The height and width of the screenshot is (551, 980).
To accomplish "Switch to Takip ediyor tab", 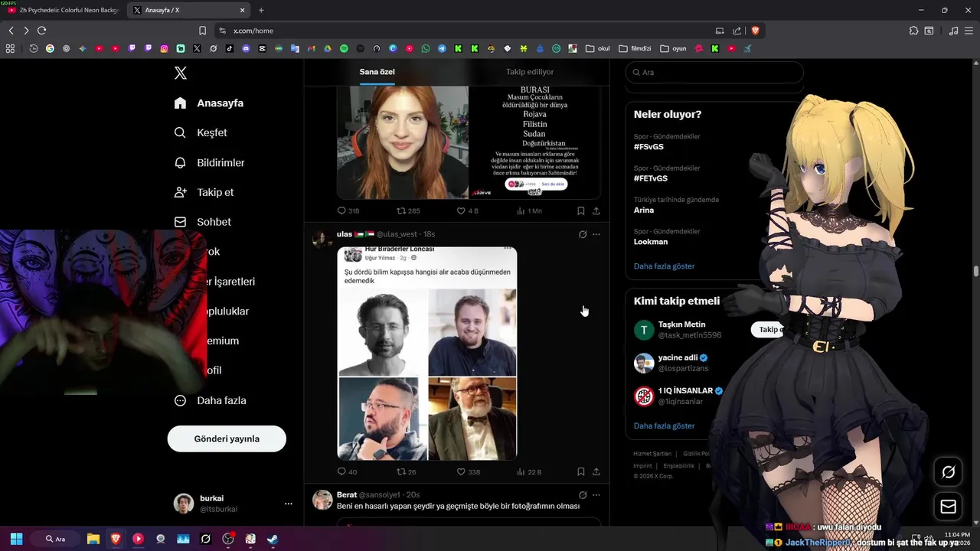I will (x=530, y=72).
